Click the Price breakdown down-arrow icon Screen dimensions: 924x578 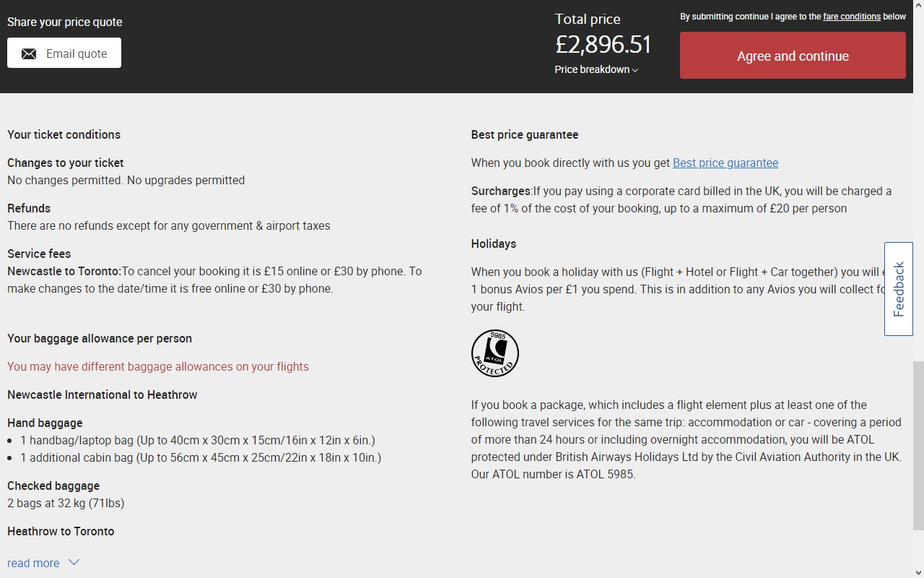(x=635, y=70)
